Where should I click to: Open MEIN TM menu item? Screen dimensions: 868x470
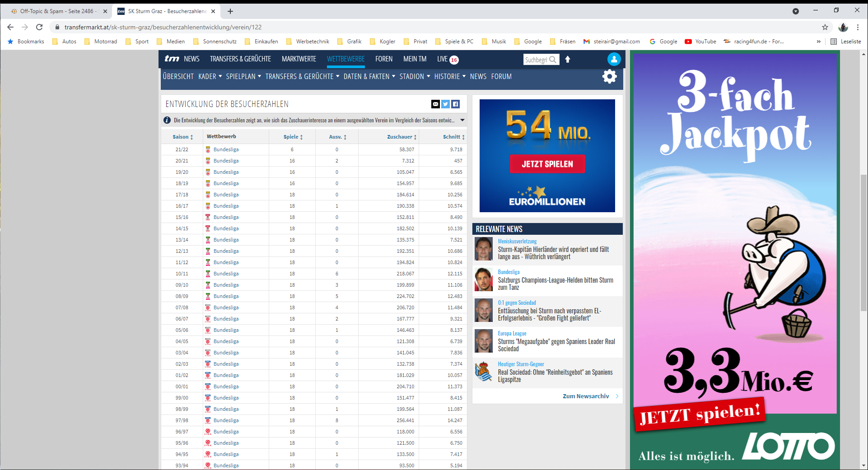(415, 59)
